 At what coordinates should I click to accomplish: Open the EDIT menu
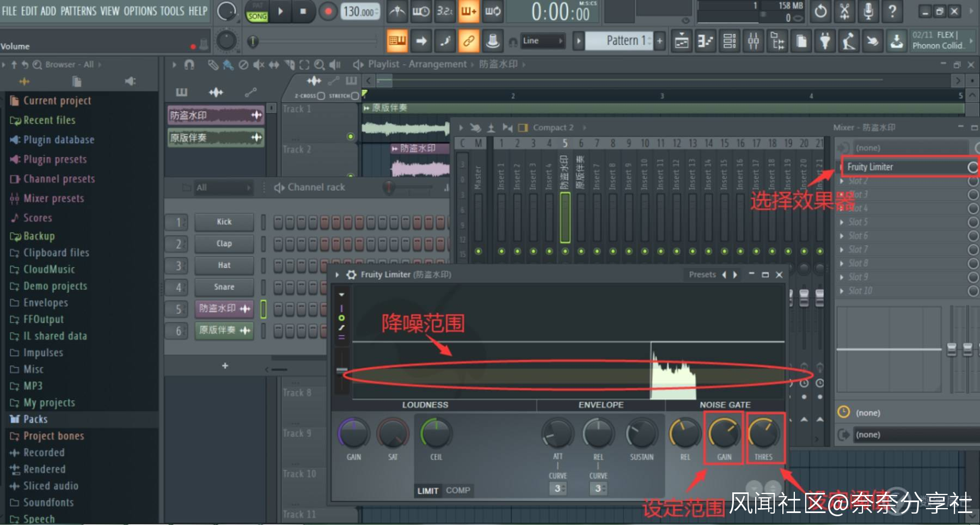point(29,11)
